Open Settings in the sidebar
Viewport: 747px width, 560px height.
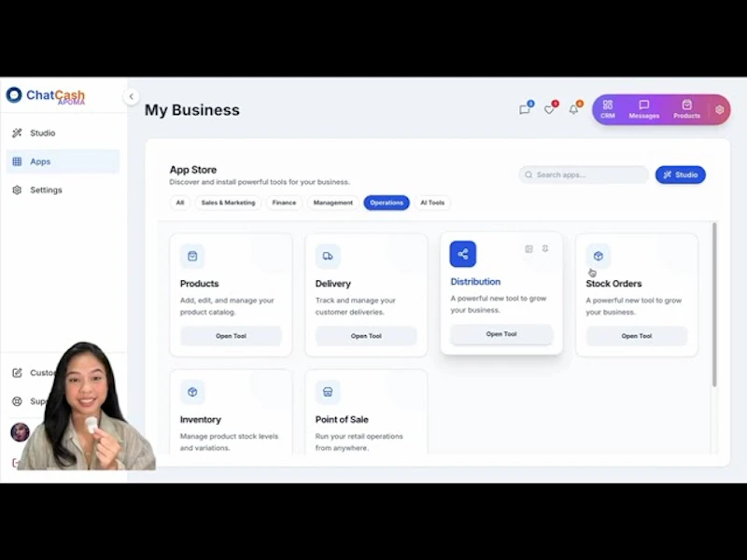63,190
